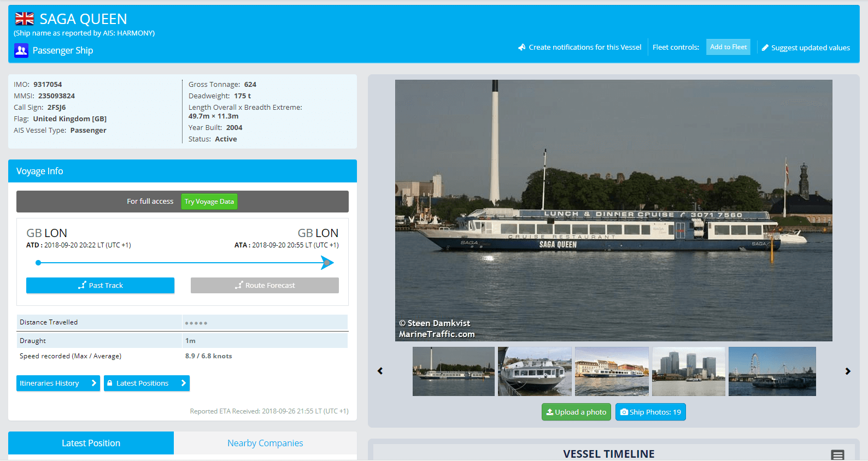Screen dimensions: 868x461
Task: Click the Route Forecast button
Action: coord(265,286)
